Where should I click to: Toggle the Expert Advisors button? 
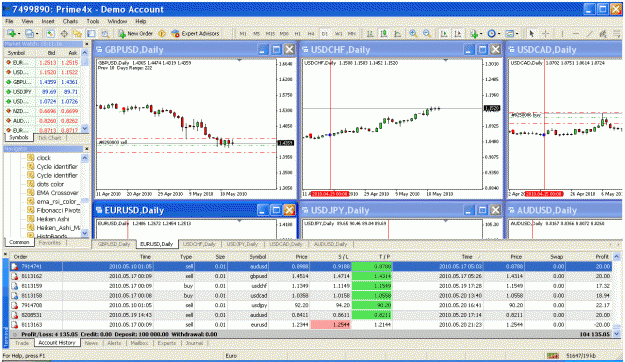tap(195, 34)
